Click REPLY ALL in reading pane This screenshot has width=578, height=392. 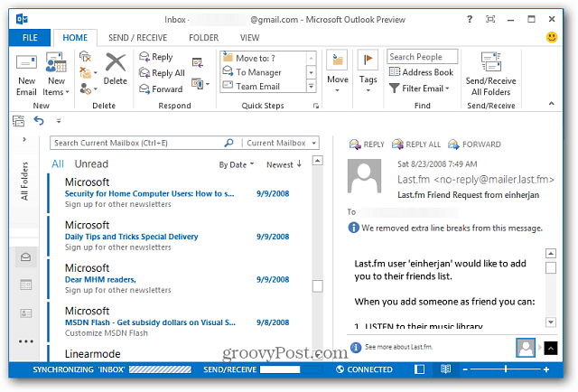click(x=416, y=145)
